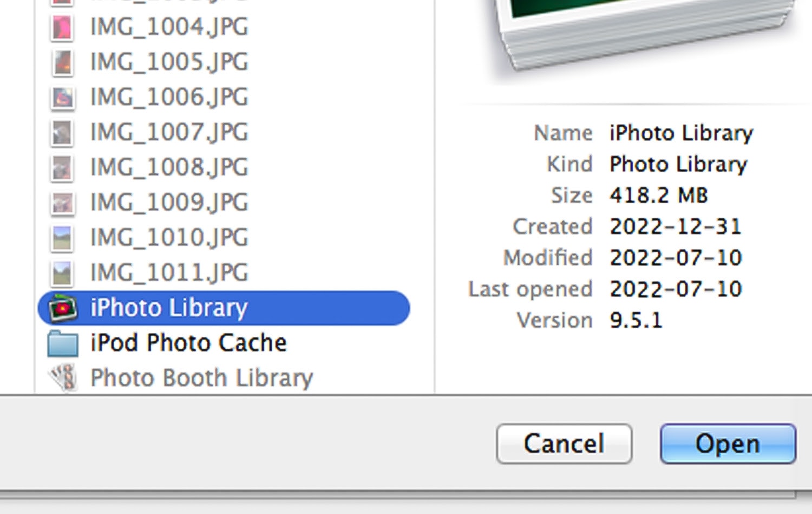The height and width of the screenshot is (514, 812).
Task: Click the thumbnail icon next to IMG_1008.JPG
Action: coord(62,167)
